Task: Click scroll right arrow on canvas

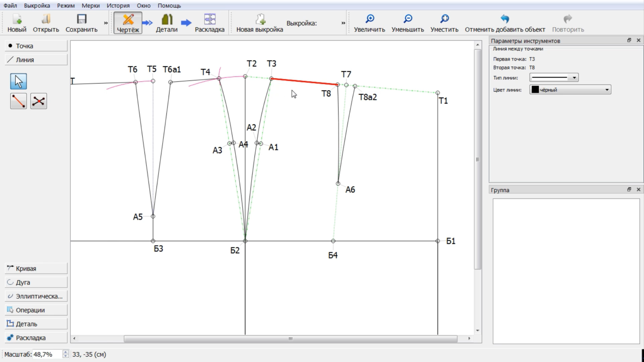Action: click(x=469, y=339)
